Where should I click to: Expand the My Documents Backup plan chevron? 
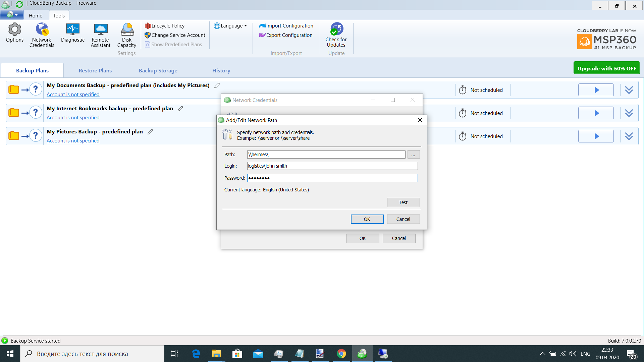629,90
